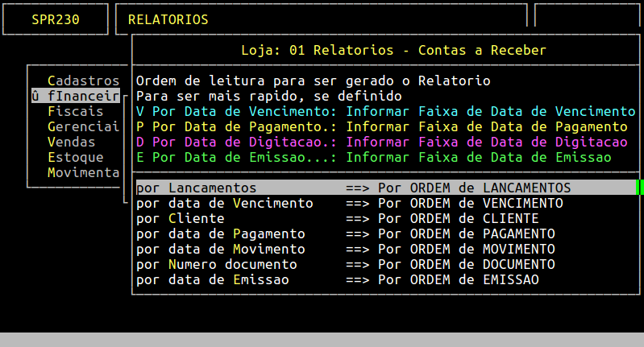Open the Gerenciai menu item
Viewport: 644px width, 347px height.
pos(83,126)
